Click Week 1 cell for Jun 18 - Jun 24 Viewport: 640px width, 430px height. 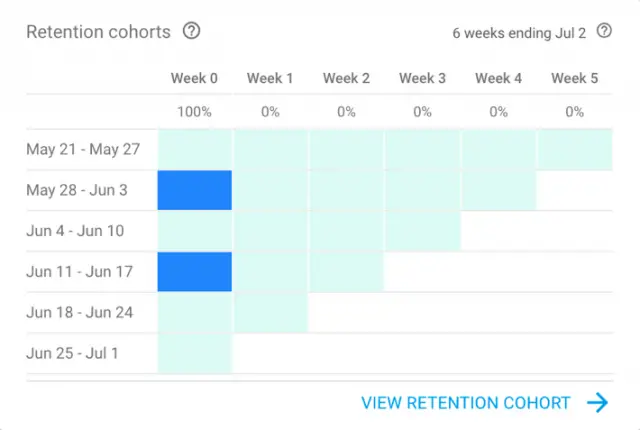pyautogui.click(x=270, y=313)
